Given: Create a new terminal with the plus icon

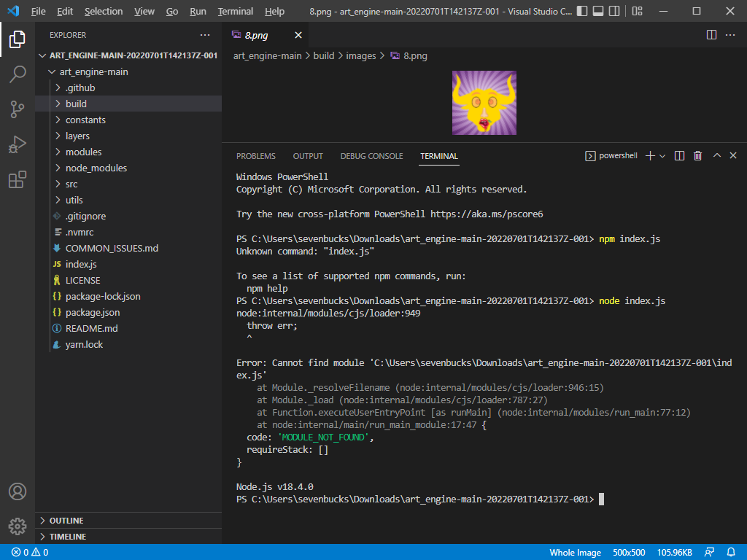Looking at the screenshot, I should (649, 155).
